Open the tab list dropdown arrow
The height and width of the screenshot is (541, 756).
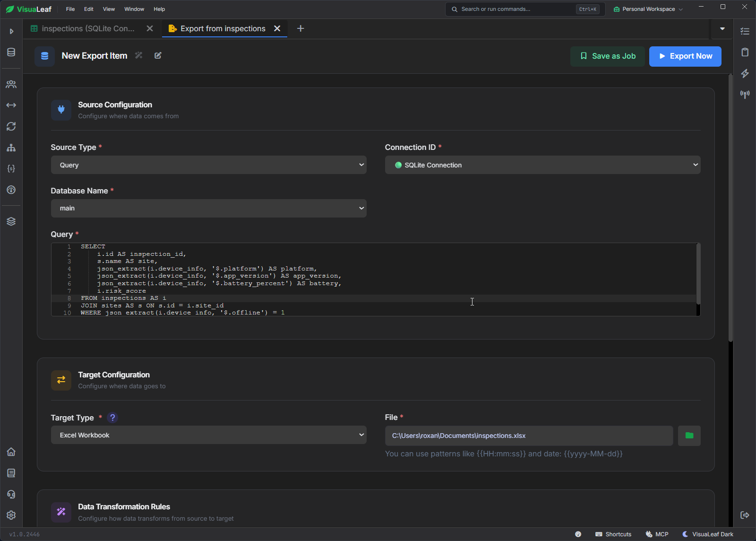point(722,29)
